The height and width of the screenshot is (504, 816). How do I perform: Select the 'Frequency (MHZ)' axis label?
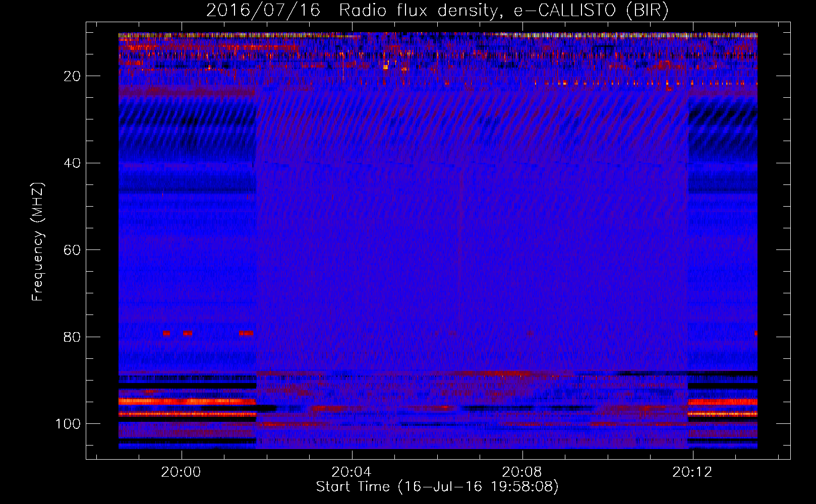tap(38, 241)
